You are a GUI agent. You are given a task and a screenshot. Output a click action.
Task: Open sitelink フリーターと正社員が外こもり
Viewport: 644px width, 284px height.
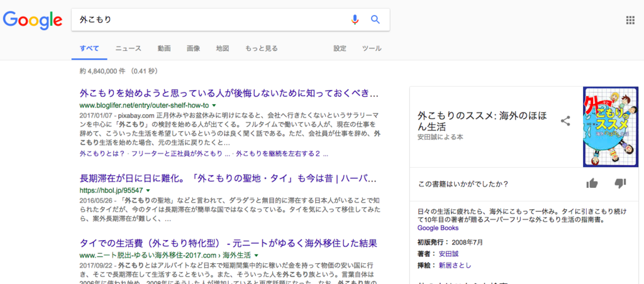point(180,155)
